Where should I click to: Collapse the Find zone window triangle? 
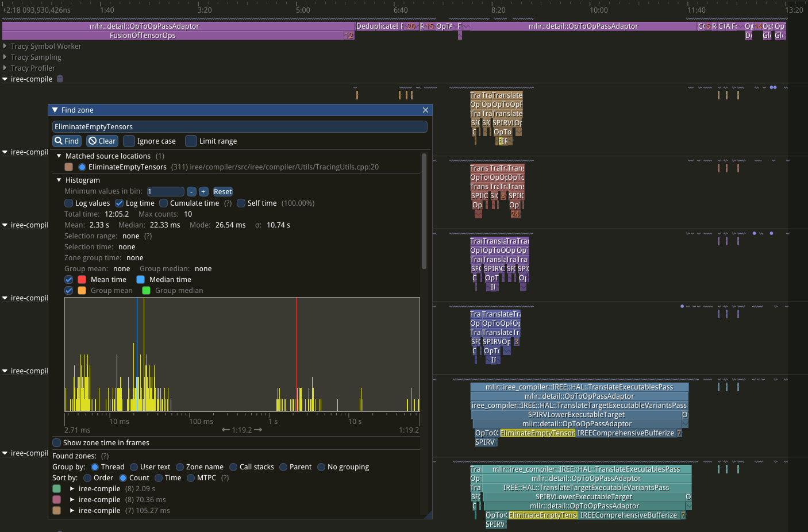(55, 110)
